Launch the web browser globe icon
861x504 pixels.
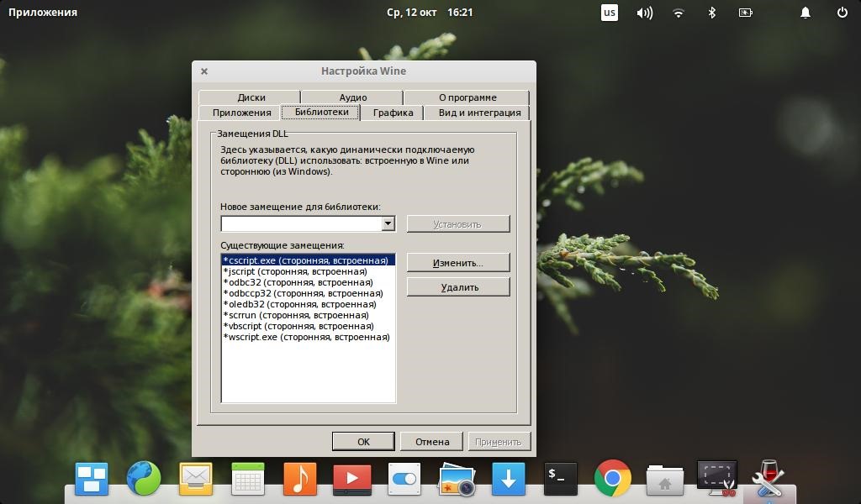point(143,478)
